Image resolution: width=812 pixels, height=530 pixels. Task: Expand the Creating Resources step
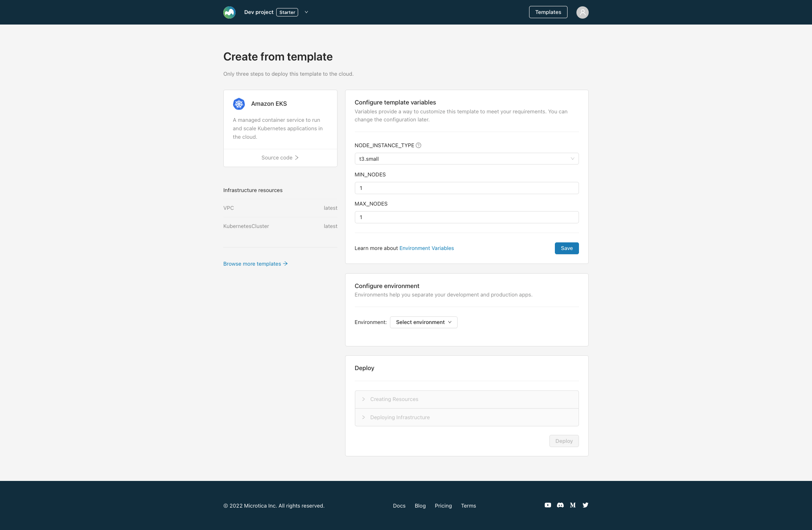[x=466, y=399]
